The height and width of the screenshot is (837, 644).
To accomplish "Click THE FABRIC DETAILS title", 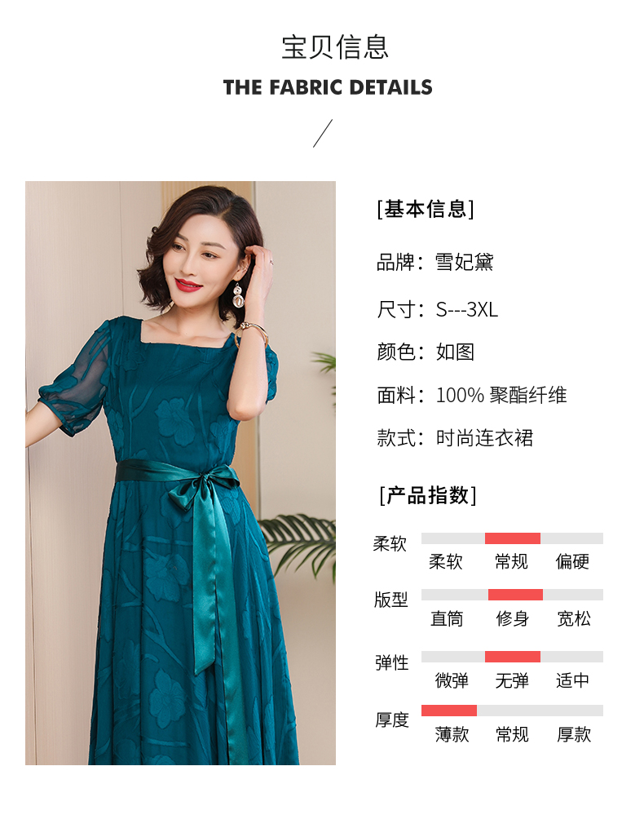I will tap(328, 87).
